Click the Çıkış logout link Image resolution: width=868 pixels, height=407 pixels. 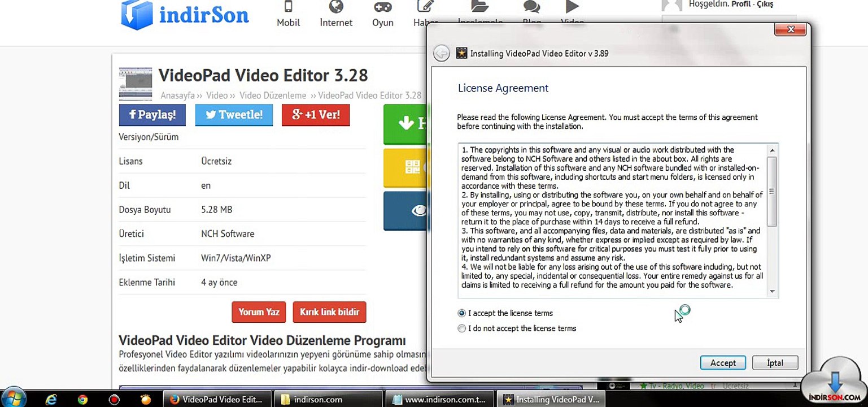[764, 5]
